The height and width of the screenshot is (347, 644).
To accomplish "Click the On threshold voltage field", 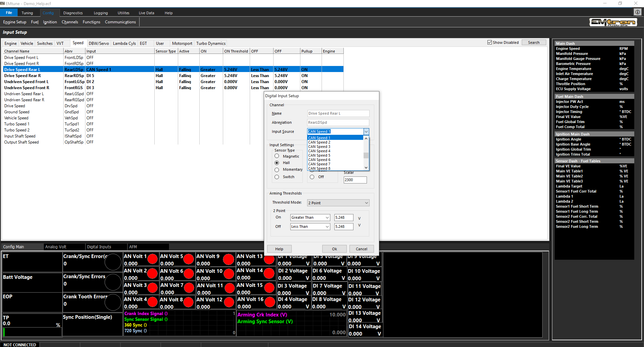I will pos(344,218).
